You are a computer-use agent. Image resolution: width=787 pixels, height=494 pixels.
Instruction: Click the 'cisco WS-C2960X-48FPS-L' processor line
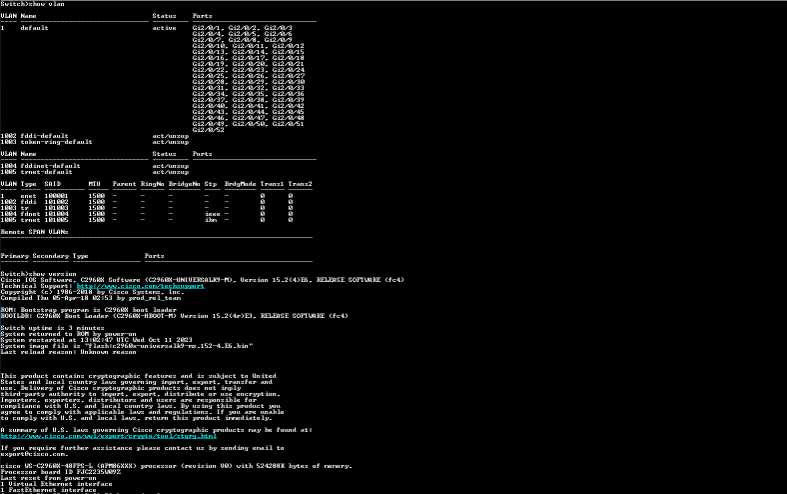point(176,466)
